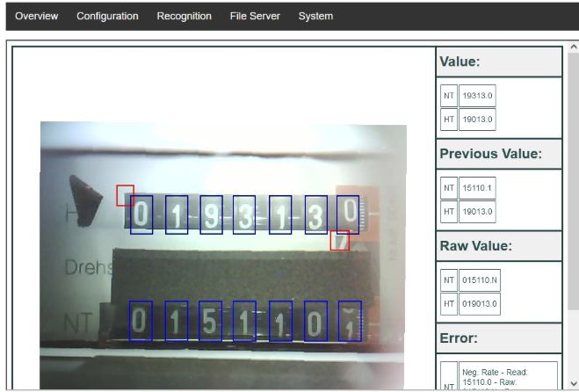Open the Recognition menu

click(x=184, y=16)
